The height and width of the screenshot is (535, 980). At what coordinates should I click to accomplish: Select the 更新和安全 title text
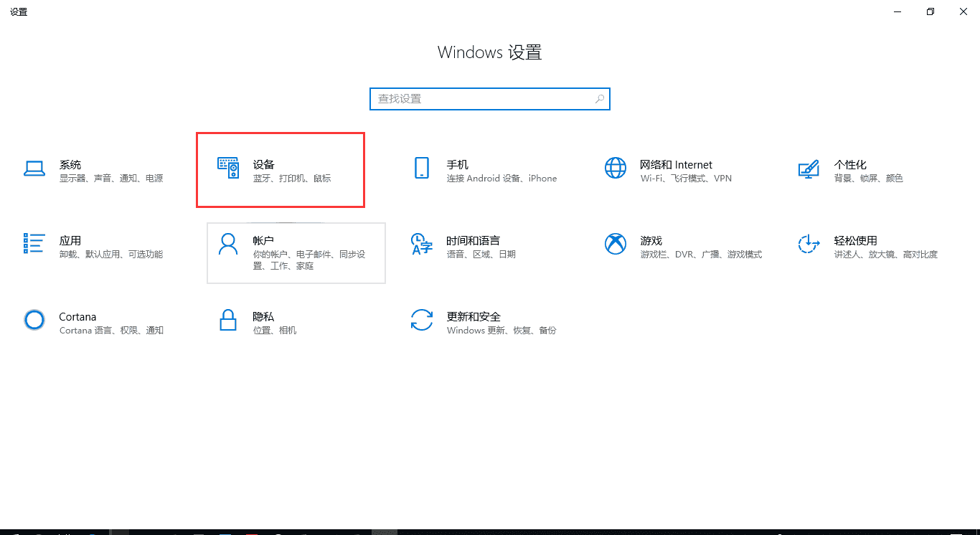point(473,317)
